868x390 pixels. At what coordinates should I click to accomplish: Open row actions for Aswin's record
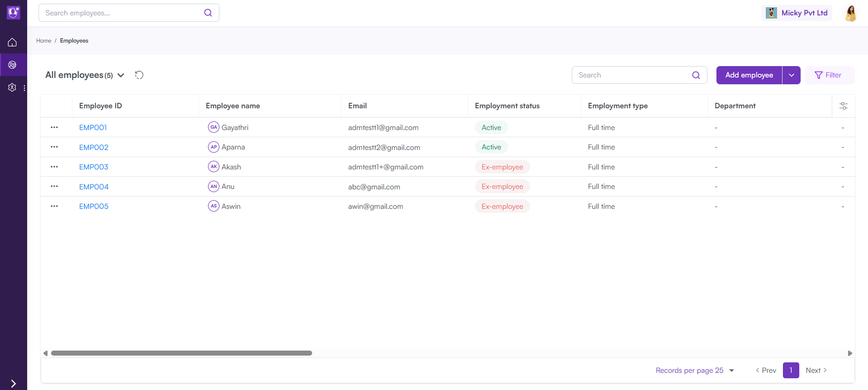tap(54, 206)
